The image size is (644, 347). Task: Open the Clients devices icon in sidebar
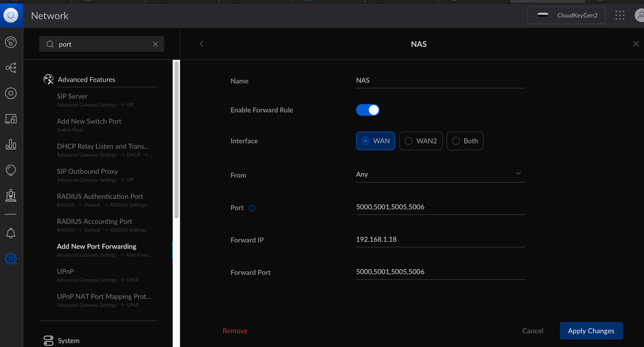click(x=11, y=119)
